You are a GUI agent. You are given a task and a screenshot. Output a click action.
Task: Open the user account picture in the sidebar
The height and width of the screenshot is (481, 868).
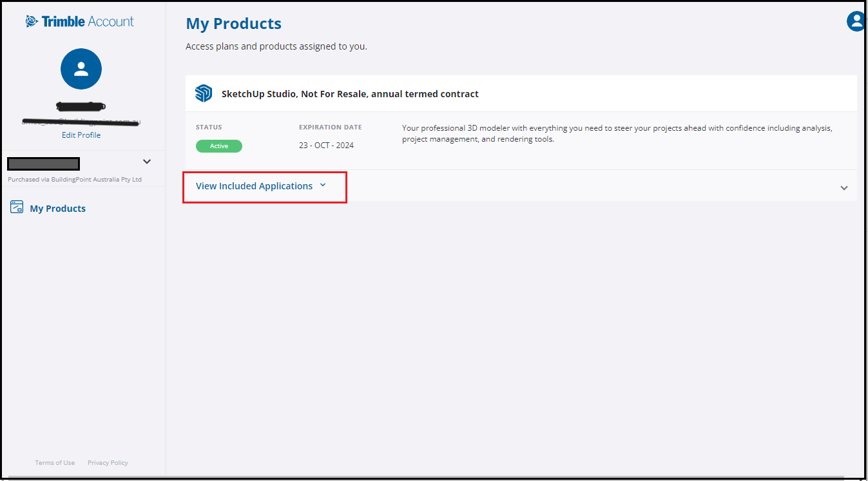click(x=81, y=68)
